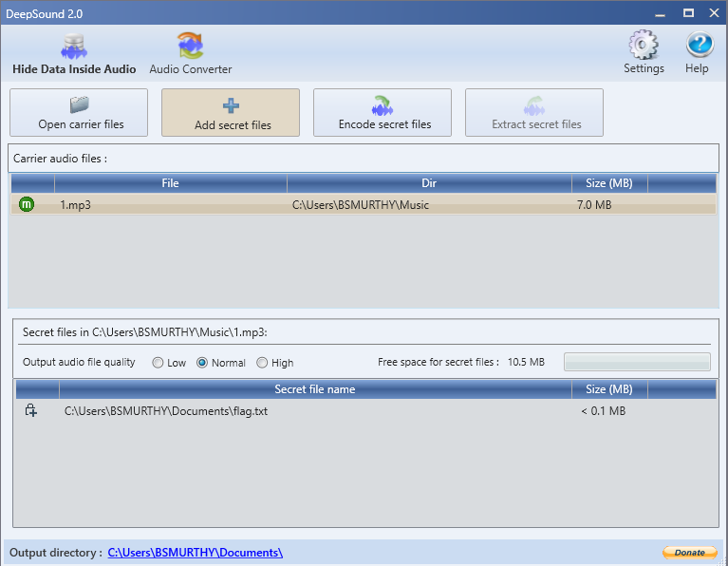Click Open carrier files button
728x566 pixels.
(79, 113)
